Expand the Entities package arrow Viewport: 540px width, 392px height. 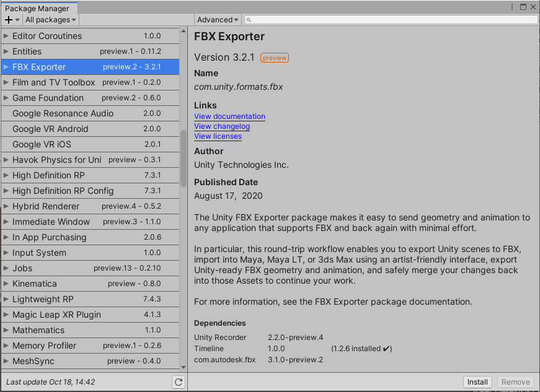pyautogui.click(x=6, y=51)
